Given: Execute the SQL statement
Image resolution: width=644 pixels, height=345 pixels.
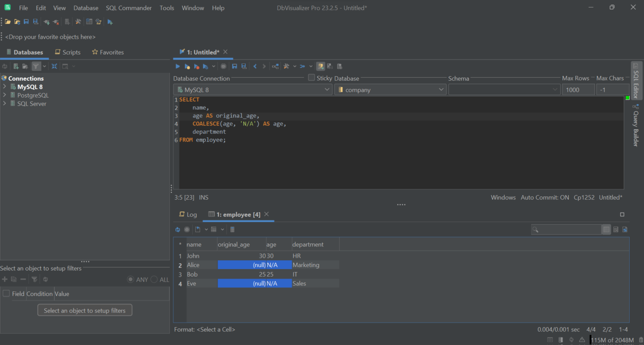Looking at the screenshot, I should [x=177, y=66].
